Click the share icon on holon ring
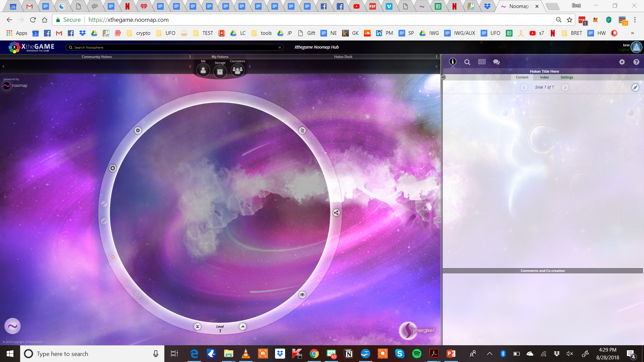Image resolution: width=644 pixels, height=362 pixels. 336,213
